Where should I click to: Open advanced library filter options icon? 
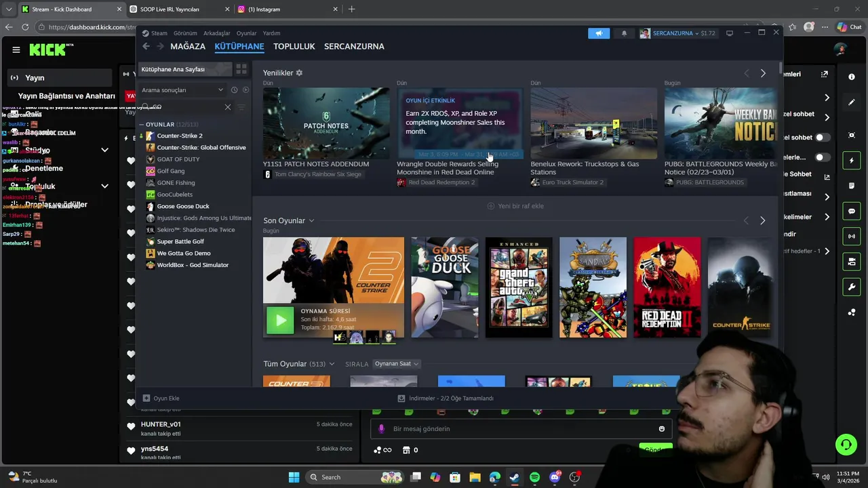(241, 107)
